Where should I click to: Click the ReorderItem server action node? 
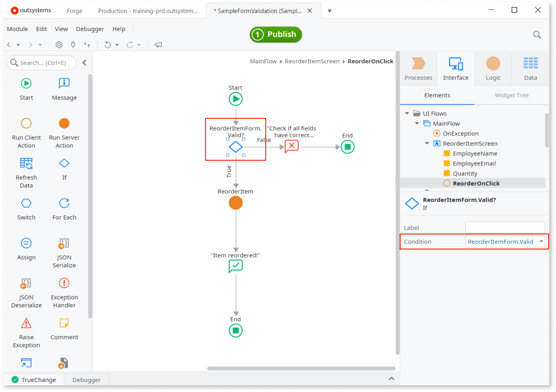pyautogui.click(x=236, y=203)
